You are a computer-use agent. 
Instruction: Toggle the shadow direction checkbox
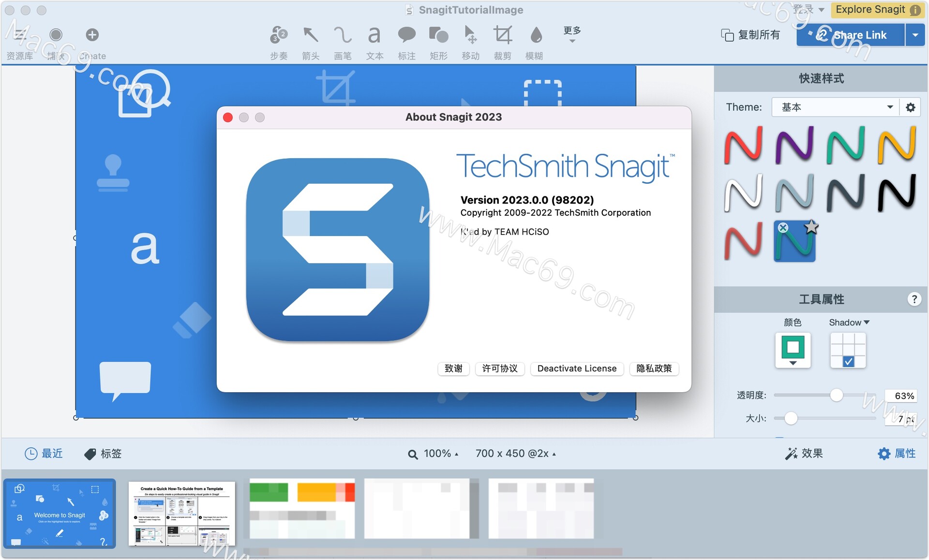point(848,361)
